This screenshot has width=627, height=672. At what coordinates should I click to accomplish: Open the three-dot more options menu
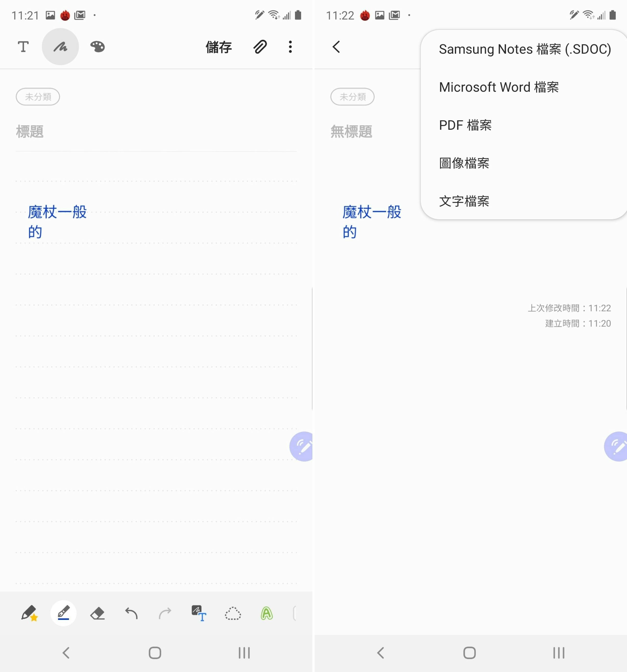click(x=290, y=47)
